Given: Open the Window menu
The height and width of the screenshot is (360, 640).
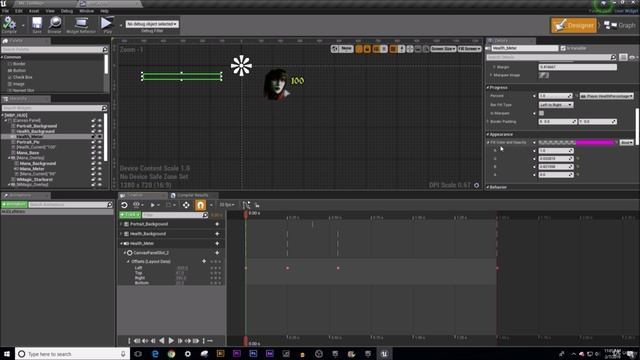Looking at the screenshot, I should pyautogui.click(x=86, y=11).
